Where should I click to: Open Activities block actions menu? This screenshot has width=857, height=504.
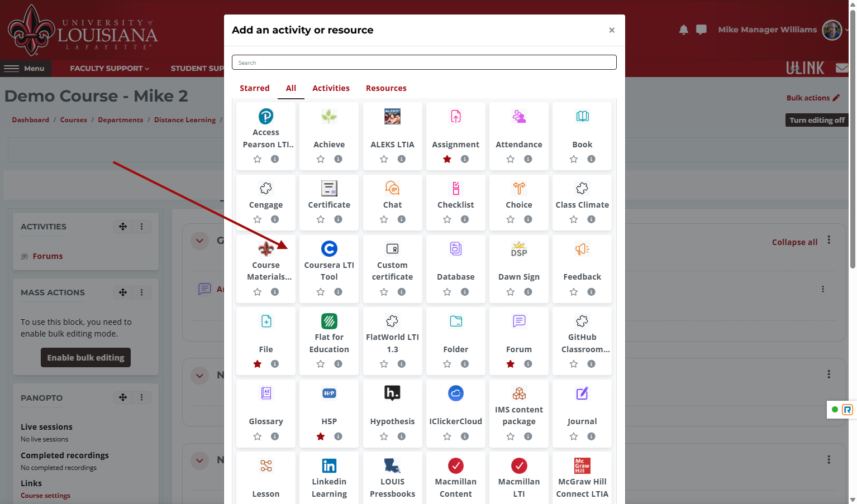(141, 227)
